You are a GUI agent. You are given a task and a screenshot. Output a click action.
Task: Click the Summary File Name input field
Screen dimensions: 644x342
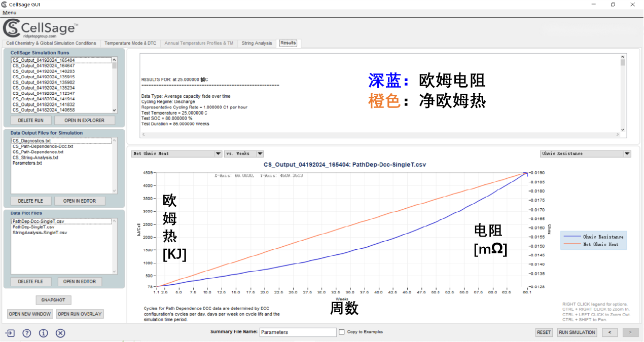[298, 332]
